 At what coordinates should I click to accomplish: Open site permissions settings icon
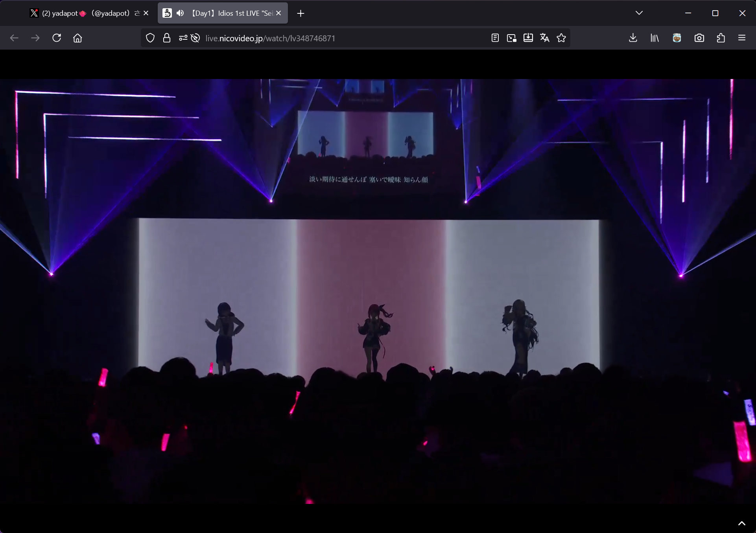tap(183, 38)
